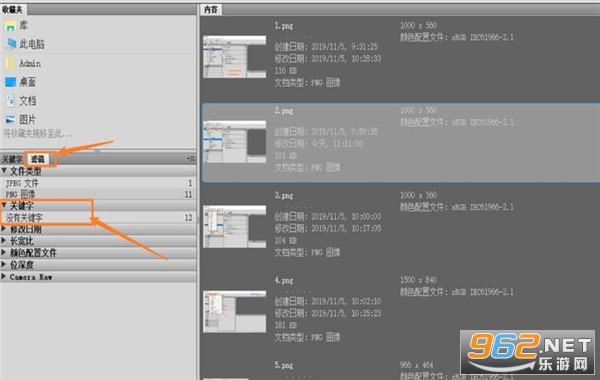The width and height of the screenshot is (600, 380).
Task: Click the 104 KB size of 3.png
Action: click(286, 241)
